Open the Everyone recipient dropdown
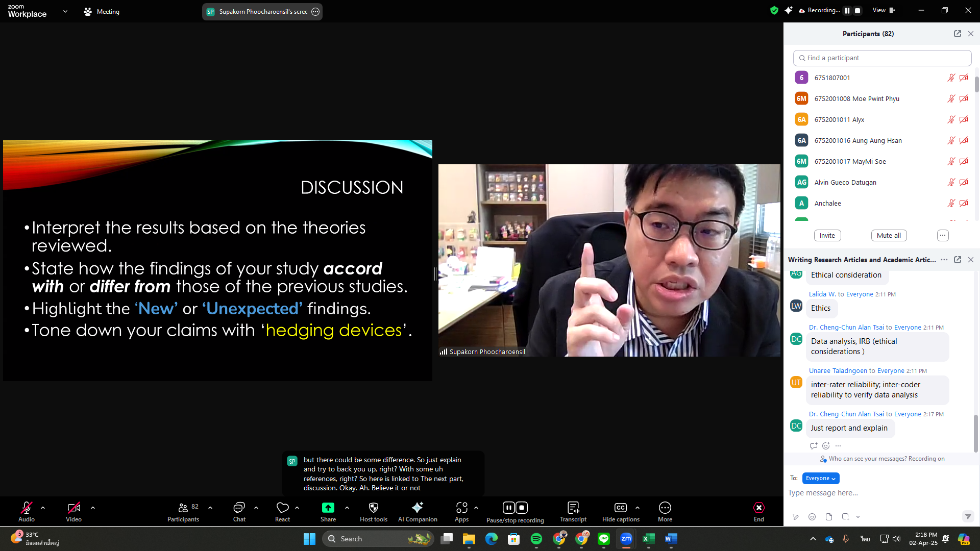The width and height of the screenshot is (980, 551). pos(820,478)
